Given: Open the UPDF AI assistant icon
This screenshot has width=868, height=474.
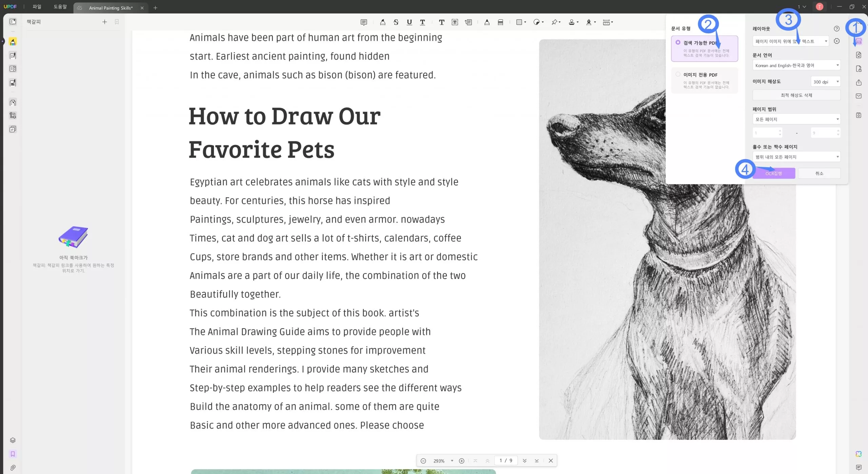Looking at the screenshot, I should (859, 454).
